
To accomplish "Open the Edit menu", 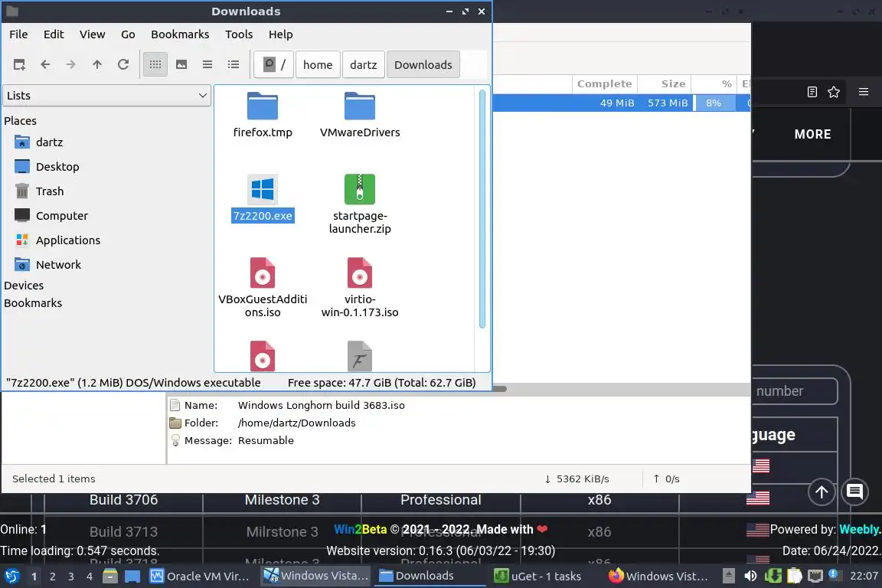I will (54, 34).
